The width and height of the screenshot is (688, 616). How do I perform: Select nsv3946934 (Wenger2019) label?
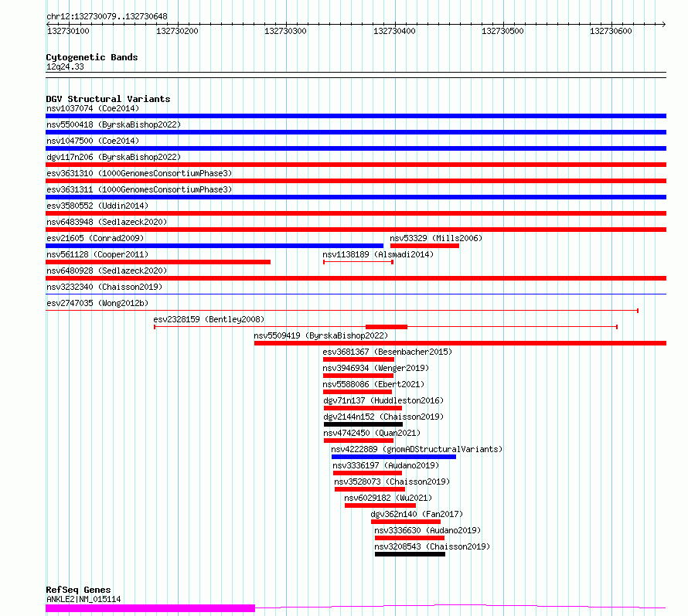coord(376,368)
